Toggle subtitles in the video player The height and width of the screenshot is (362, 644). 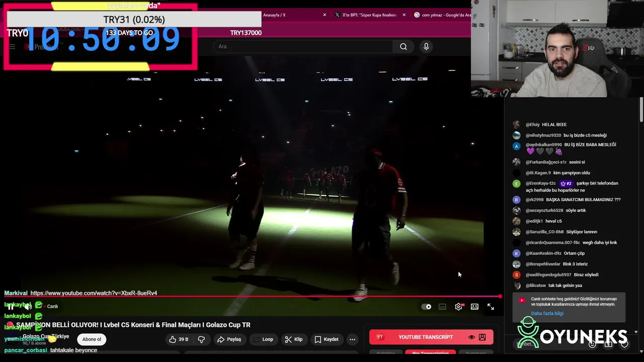click(x=442, y=307)
